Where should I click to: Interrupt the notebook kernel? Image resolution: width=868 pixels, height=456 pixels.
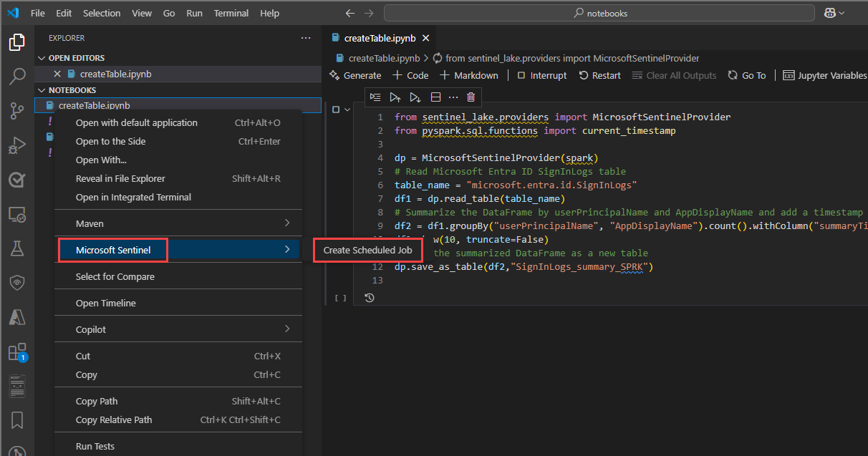(x=541, y=75)
